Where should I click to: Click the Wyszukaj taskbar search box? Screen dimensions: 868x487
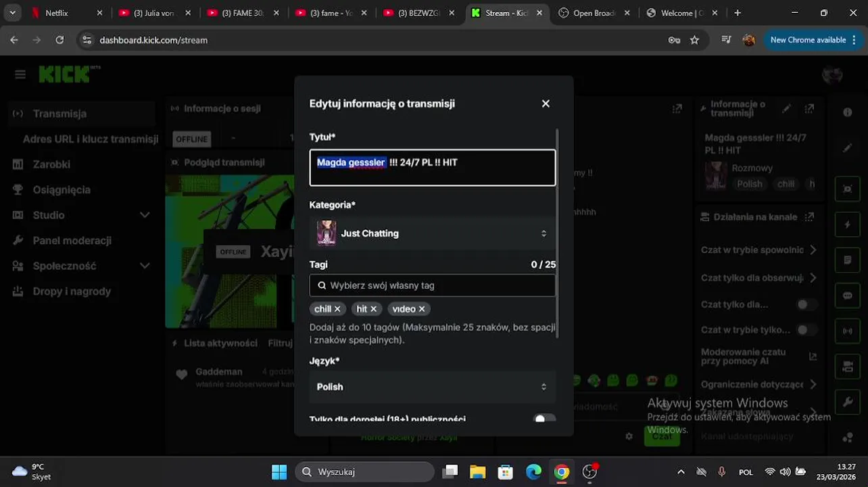tap(364, 471)
